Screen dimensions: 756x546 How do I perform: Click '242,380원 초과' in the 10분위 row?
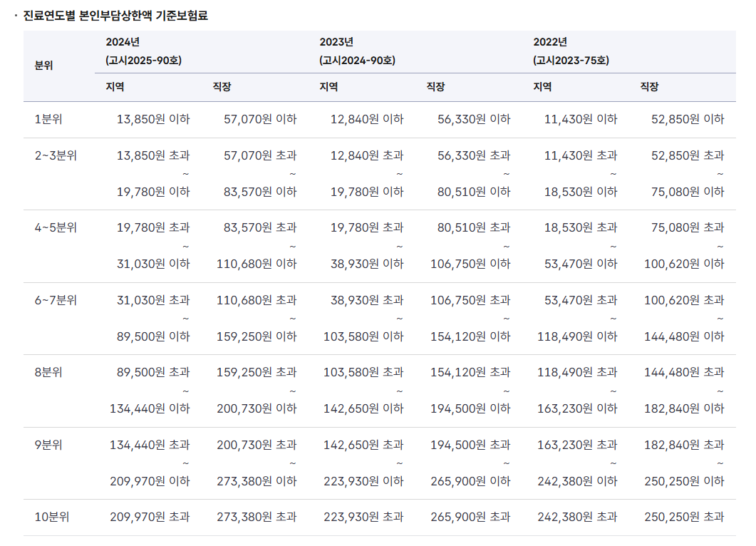click(578, 517)
